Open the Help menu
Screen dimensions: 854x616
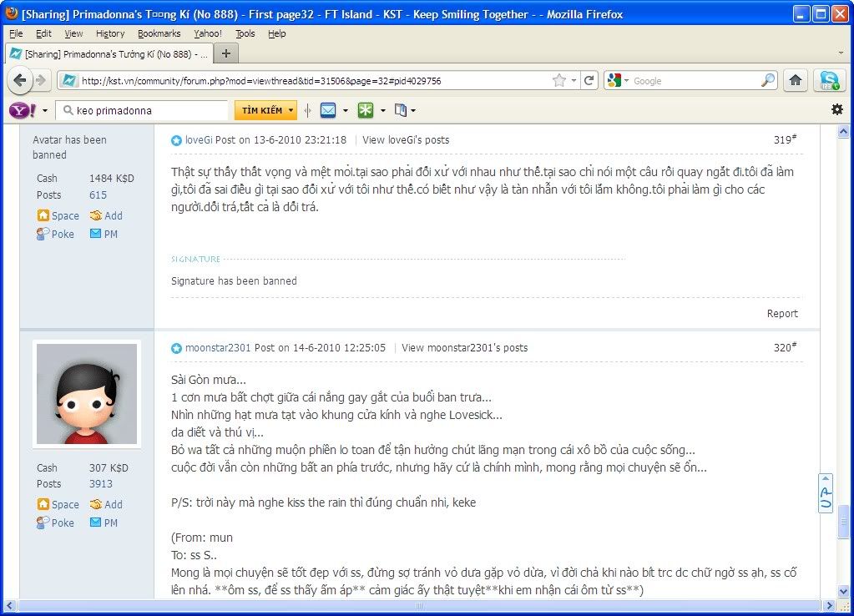(276, 33)
